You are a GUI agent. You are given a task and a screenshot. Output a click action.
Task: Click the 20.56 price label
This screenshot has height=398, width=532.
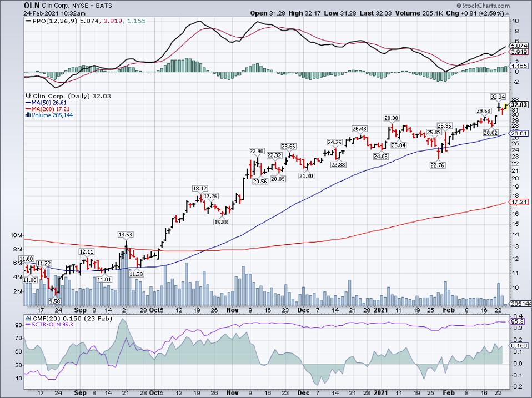click(260, 181)
